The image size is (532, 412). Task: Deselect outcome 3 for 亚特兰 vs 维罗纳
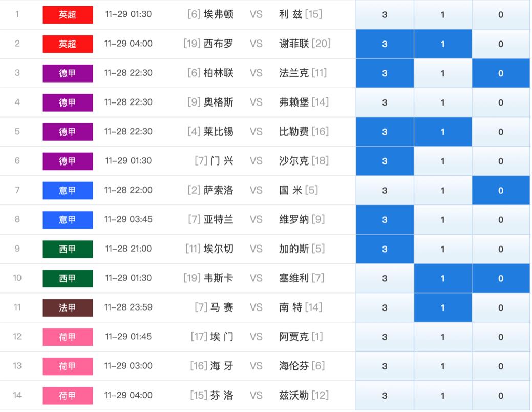tap(385, 220)
